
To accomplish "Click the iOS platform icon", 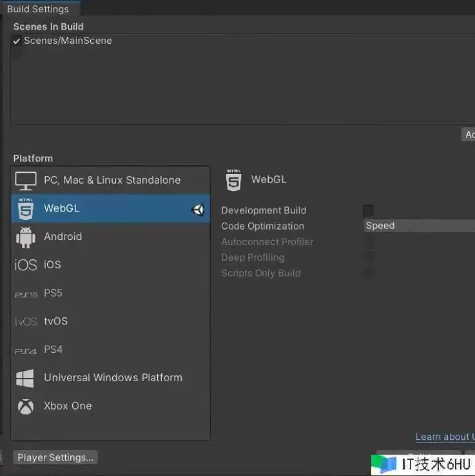I will coord(26,265).
